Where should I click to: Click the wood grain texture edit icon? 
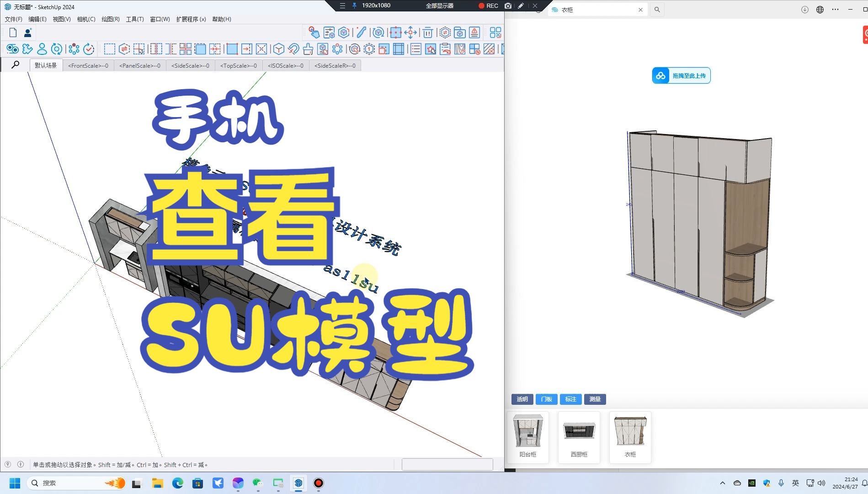coord(460,49)
